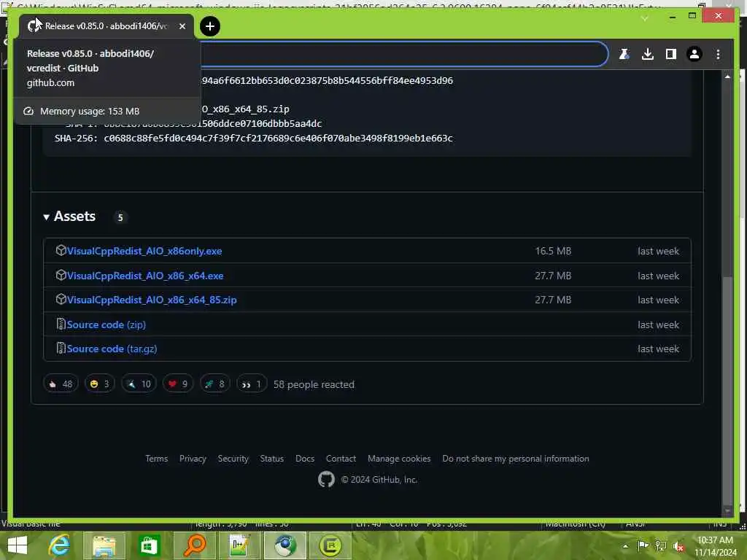Image resolution: width=747 pixels, height=560 pixels.
Task: Open the Privacy footer link
Action: 193,459
